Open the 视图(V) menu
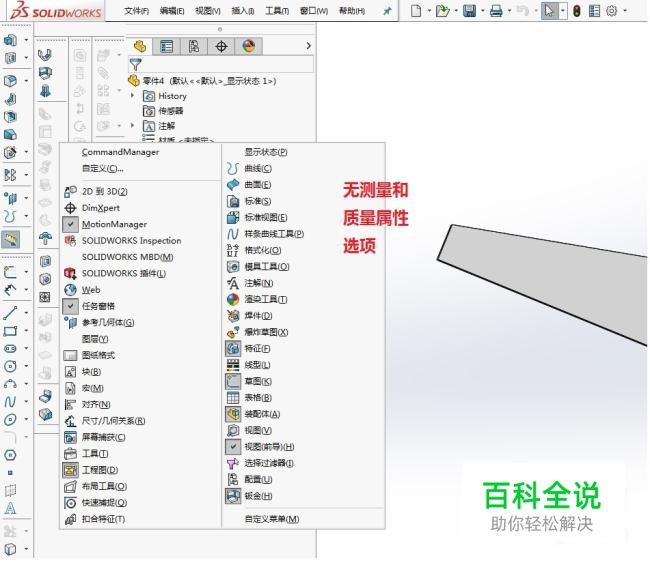The image size is (650, 567). (x=208, y=11)
